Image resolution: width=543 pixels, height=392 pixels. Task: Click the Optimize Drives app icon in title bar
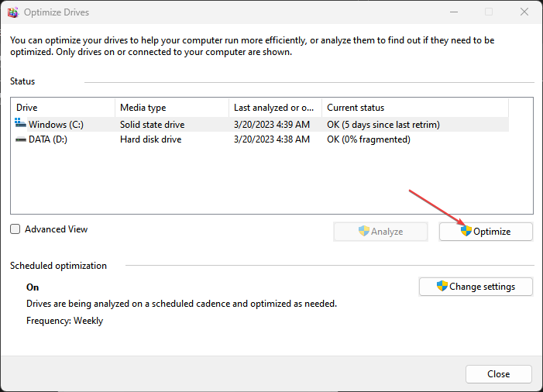pos(13,12)
